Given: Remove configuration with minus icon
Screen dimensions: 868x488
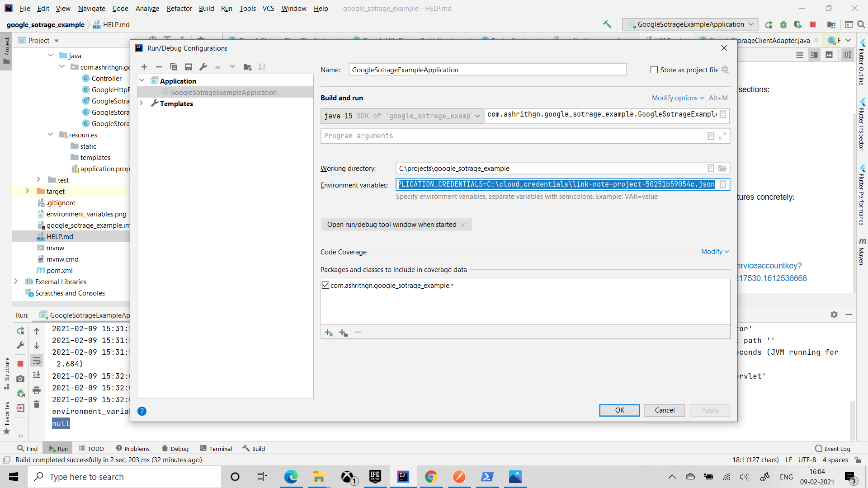Looking at the screenshot, I should click(x=159, y=67).
